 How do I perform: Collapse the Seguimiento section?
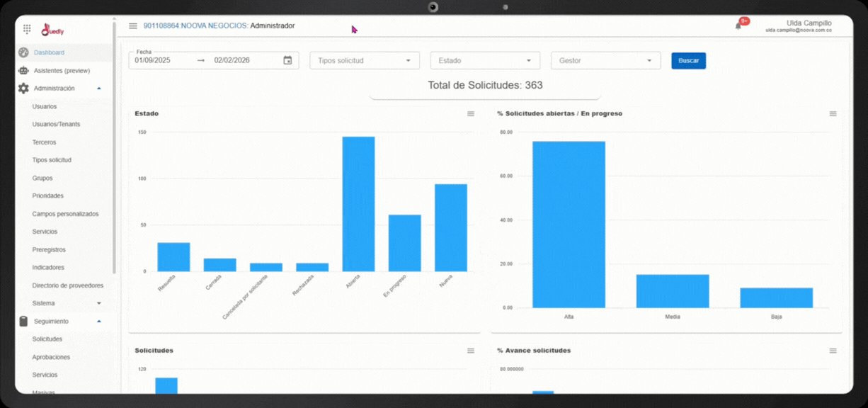[98, 322]
